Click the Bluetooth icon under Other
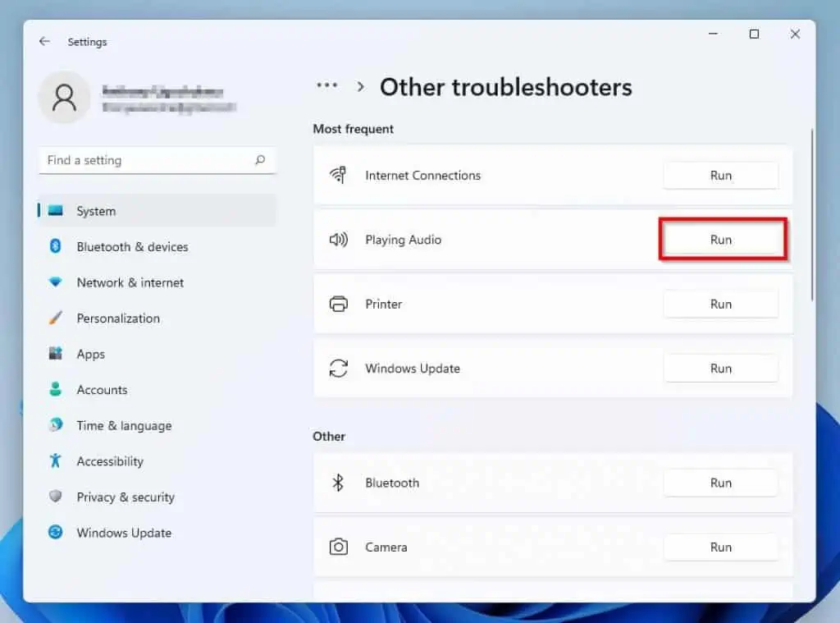Image resolution: width=840 pixels, height=623 pixels. tap(339, 483)
